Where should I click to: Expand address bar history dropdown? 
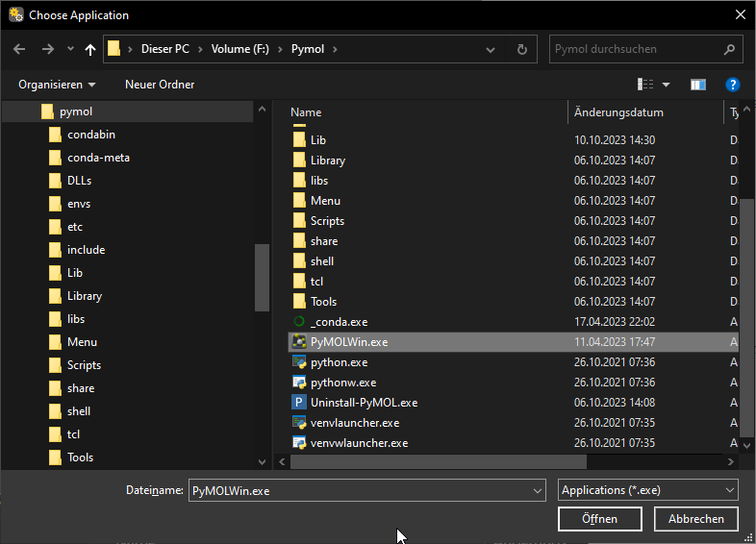click(491, 50)
